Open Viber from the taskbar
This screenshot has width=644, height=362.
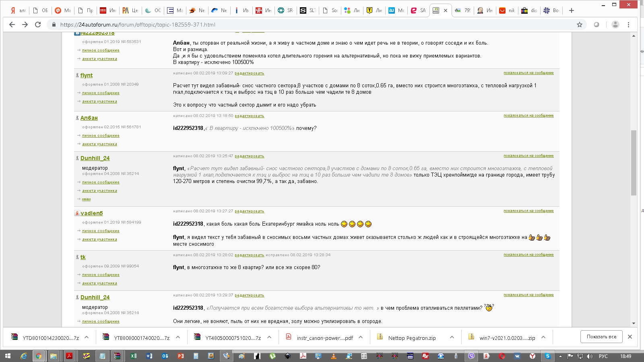471,356
